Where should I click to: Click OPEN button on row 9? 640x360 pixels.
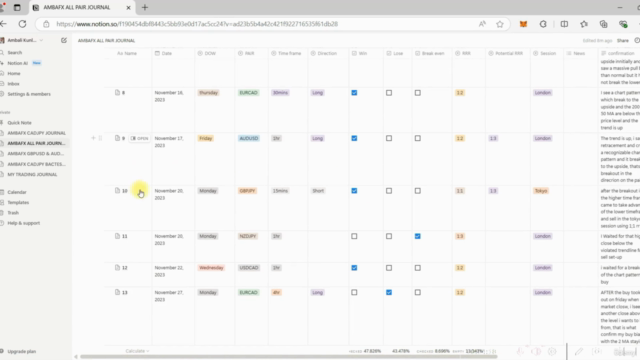coord(139,138)
